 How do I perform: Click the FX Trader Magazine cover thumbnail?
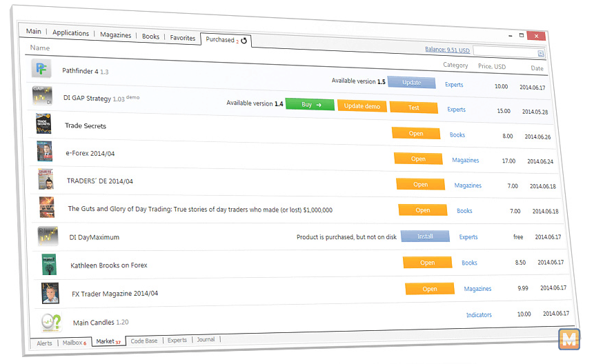click(50, 293)
